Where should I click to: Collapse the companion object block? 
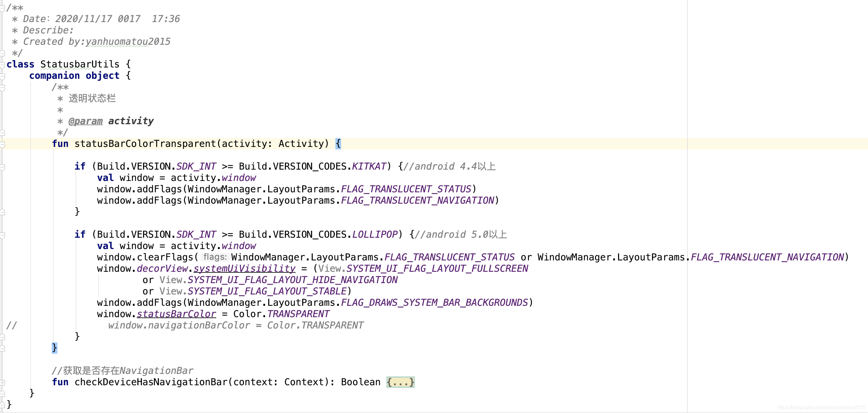[x=2, y=76]
